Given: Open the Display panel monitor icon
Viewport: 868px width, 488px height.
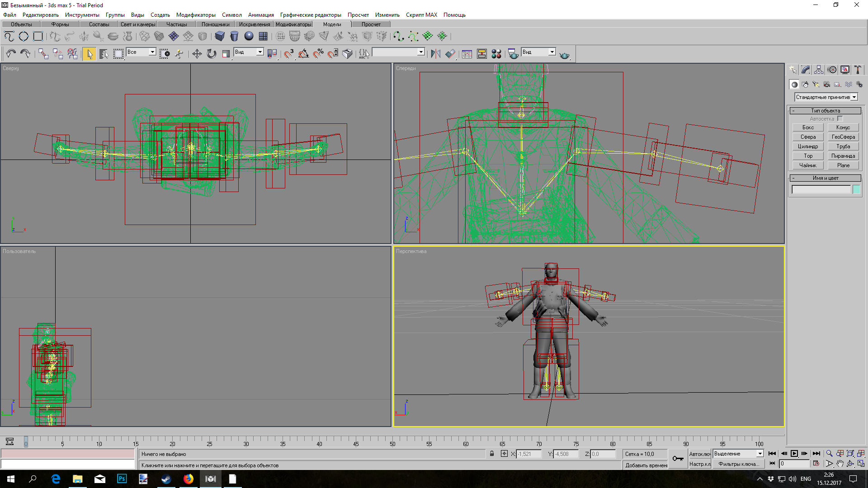Looking at the screenshot, I should coord(845,70).
